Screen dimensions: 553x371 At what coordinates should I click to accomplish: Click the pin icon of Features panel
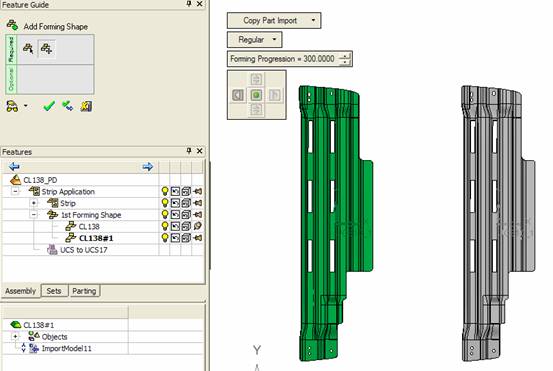[x=189, y=151]
